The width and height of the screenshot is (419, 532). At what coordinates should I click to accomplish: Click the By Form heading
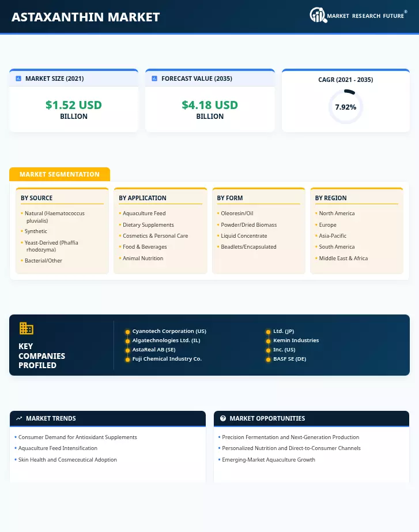[x=230, y=198]
